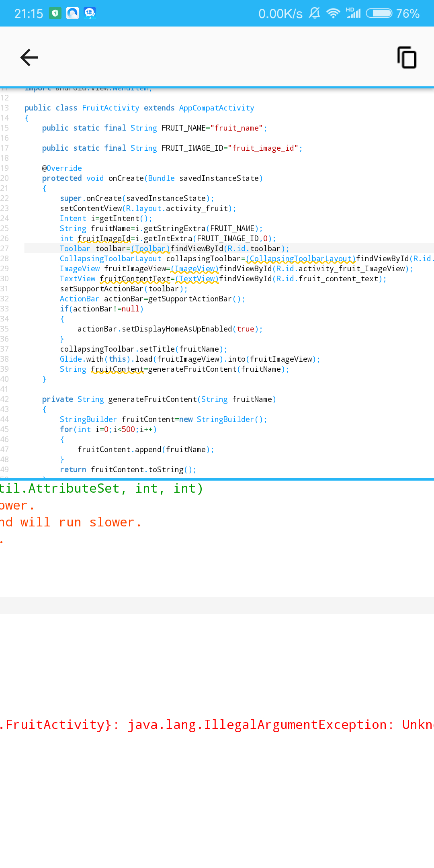The height and width of the screenshot is (868, 434).
Task: Tap the @Override annotation
Action: click(x=62, y=168)
